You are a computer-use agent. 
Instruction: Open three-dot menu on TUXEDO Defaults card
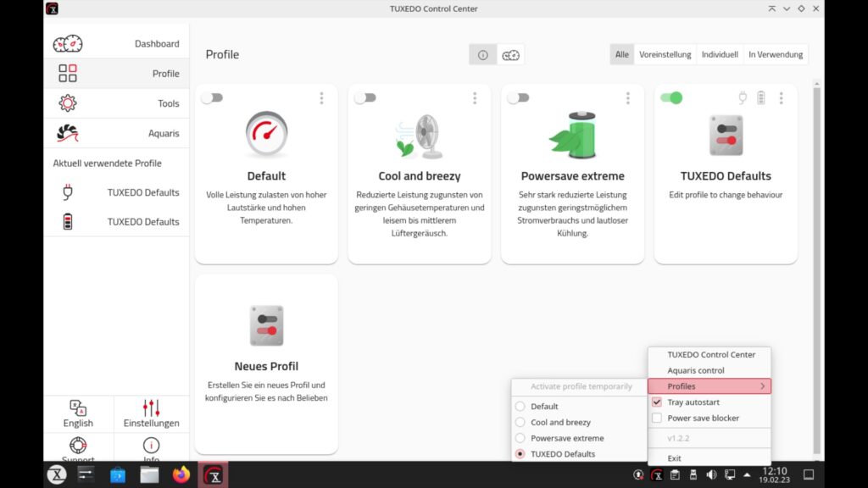tap(781, 98)
